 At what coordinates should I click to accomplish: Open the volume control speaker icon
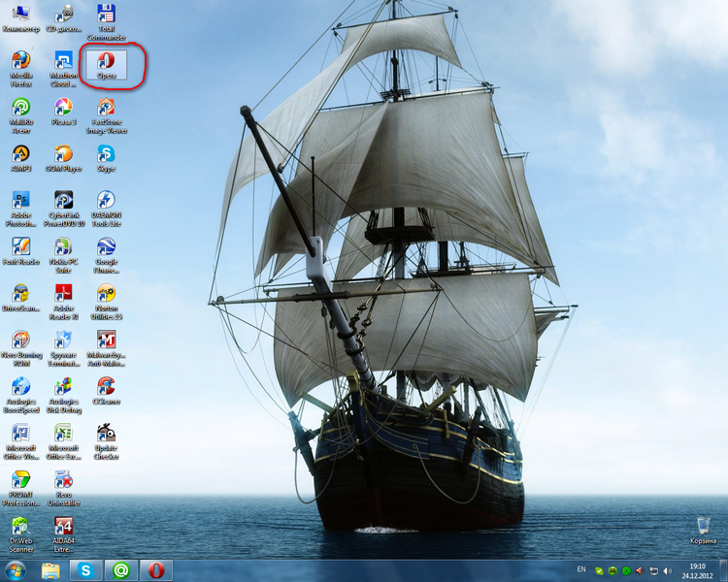pos(640,570)
